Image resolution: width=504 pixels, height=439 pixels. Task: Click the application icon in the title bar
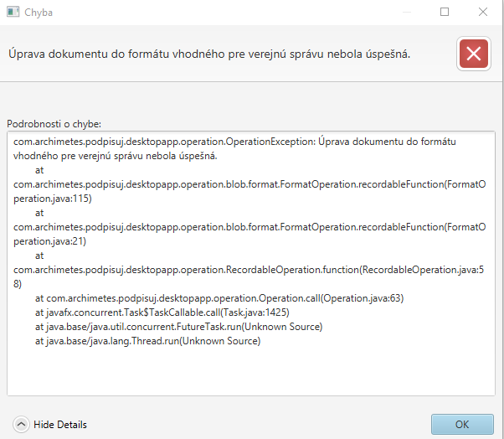click(13, 13)
